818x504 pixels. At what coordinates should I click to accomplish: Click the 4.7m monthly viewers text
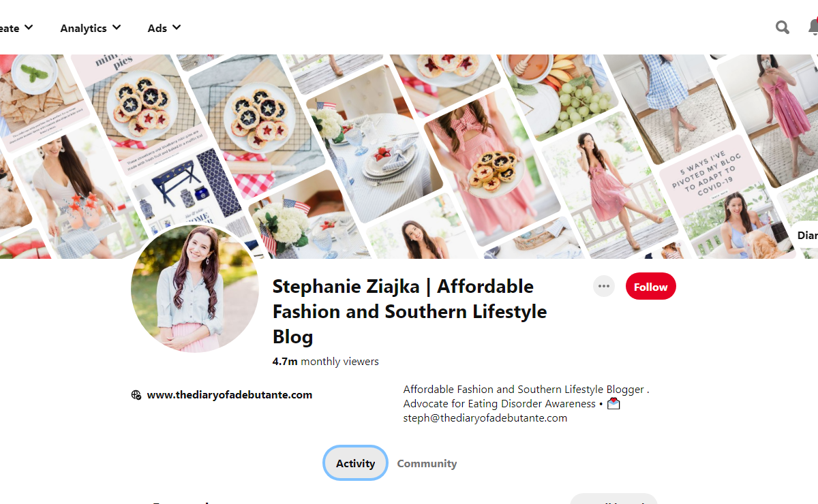pyautogui.click(x=325, y=362)
